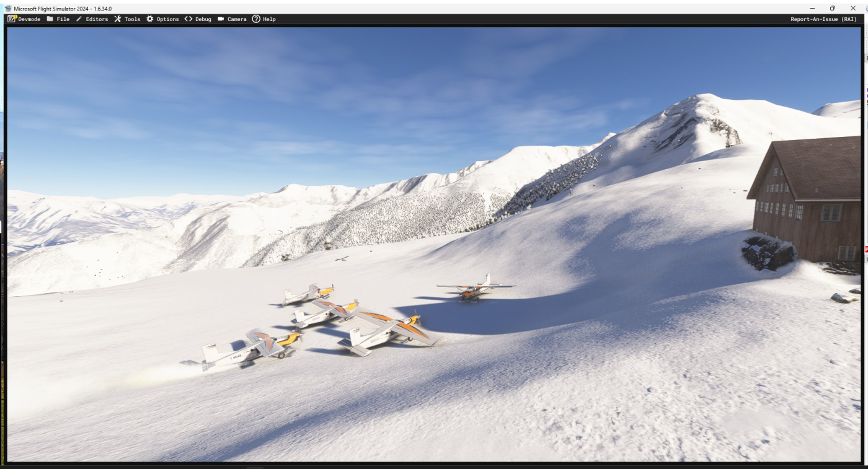Open Help via the question mark icon
This screenshot has width=868, height=469.
coord(256,19)
